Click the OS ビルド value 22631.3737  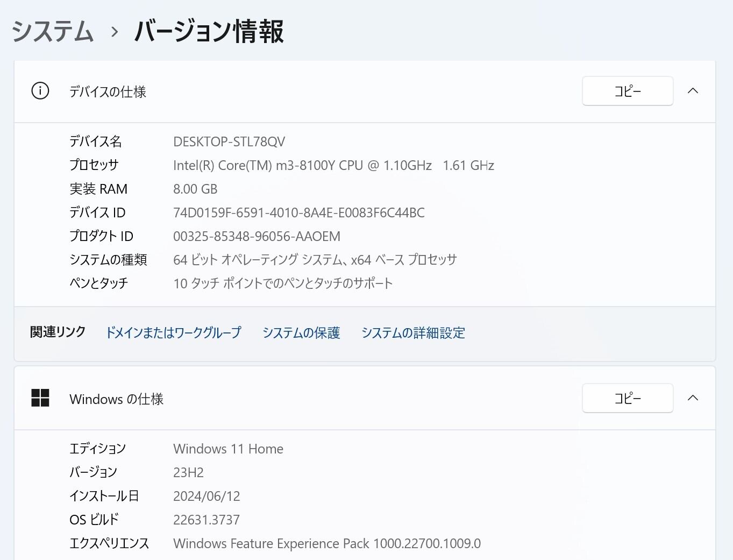[207, 520]
